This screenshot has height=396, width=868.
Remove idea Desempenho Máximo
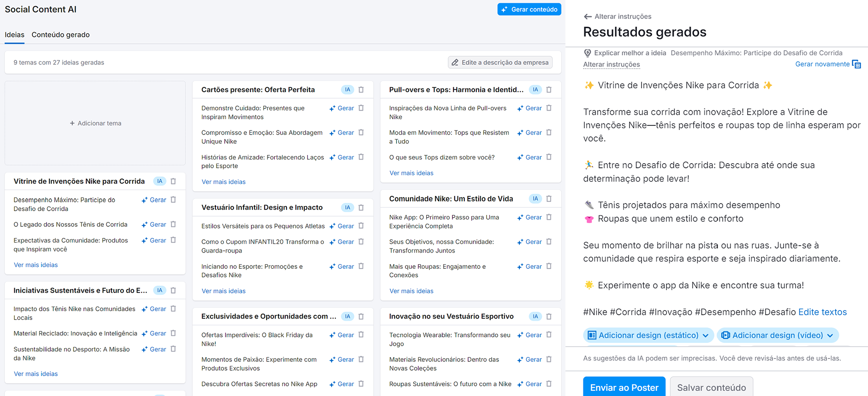coord(173,200)
